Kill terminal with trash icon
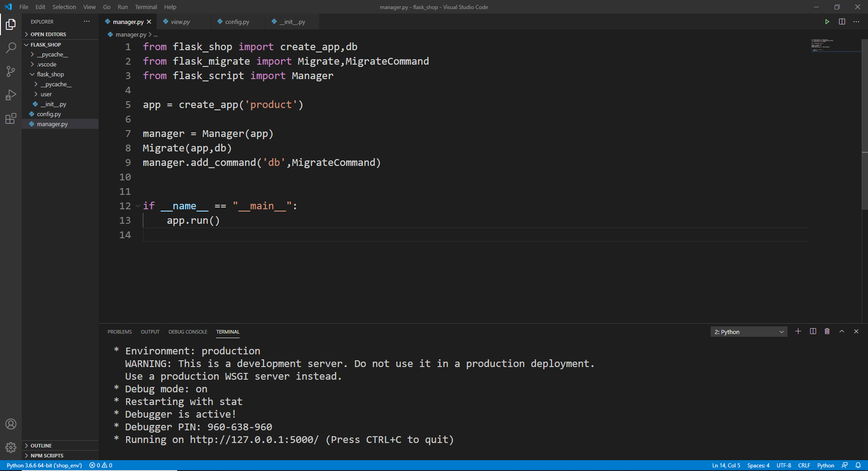 click(827, 331)
